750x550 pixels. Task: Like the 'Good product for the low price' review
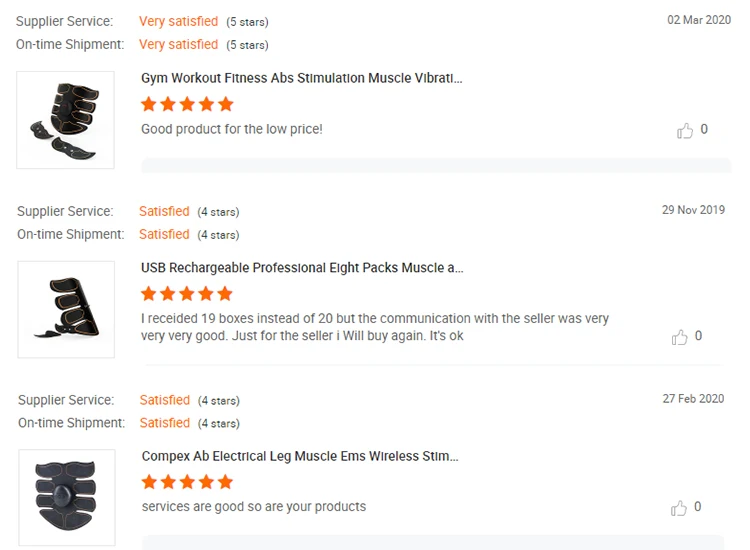tap(685, 130)
